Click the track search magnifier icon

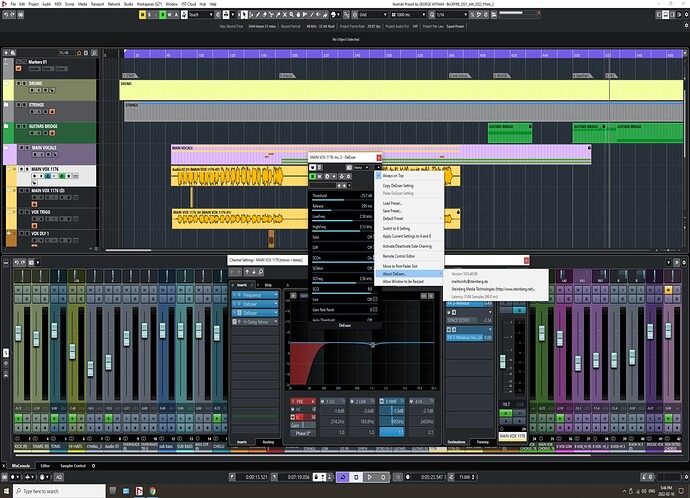point(94,53)
